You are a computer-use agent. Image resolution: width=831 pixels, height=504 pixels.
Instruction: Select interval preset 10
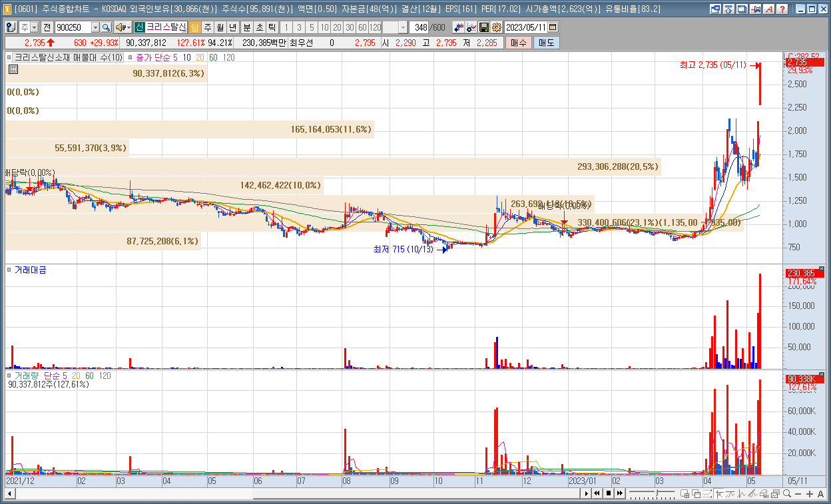coord(324,27)
